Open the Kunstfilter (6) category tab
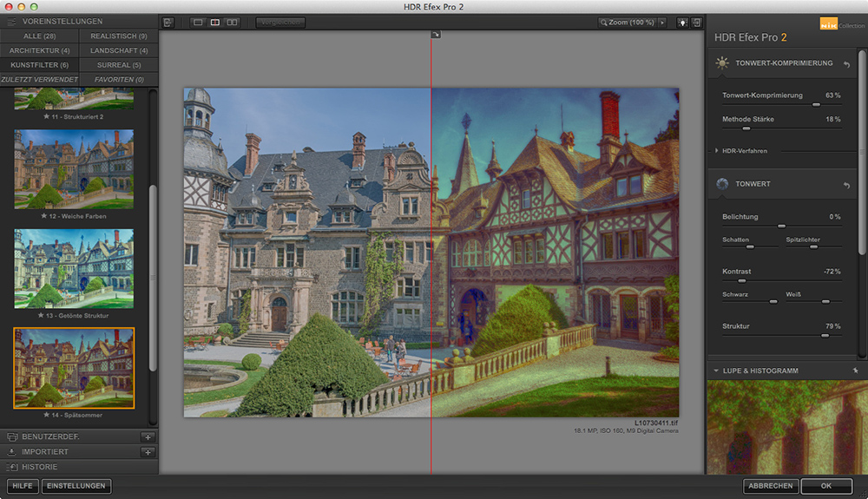868x499 pixels. (x=39, y=65)
